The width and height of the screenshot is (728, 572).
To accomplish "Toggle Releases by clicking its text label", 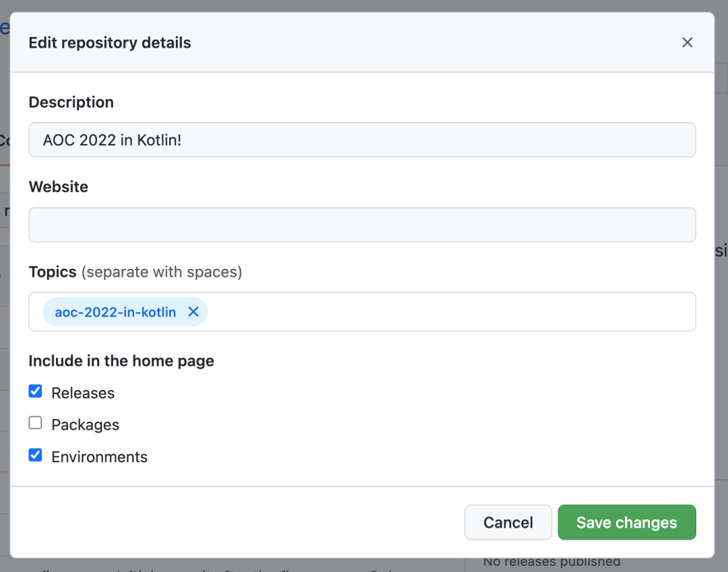I will pyautogui.click(x=83, y=393).
